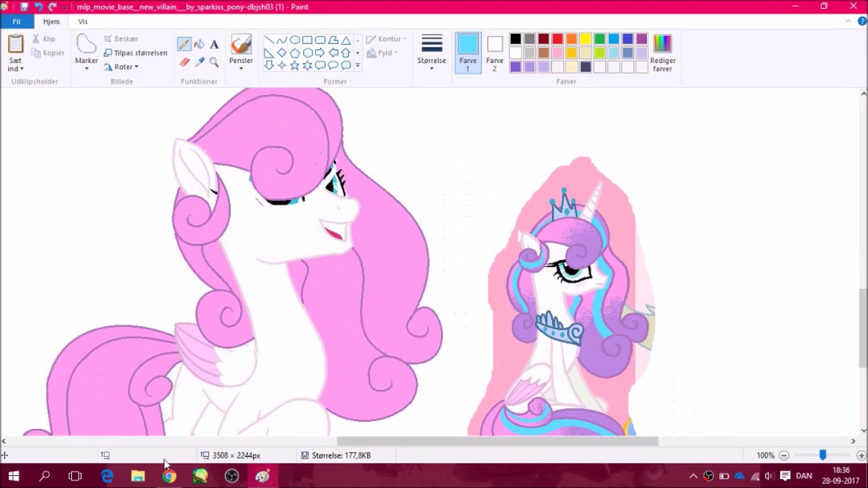Choose the oval shape
868x488 pixels.
pos(294,40)
